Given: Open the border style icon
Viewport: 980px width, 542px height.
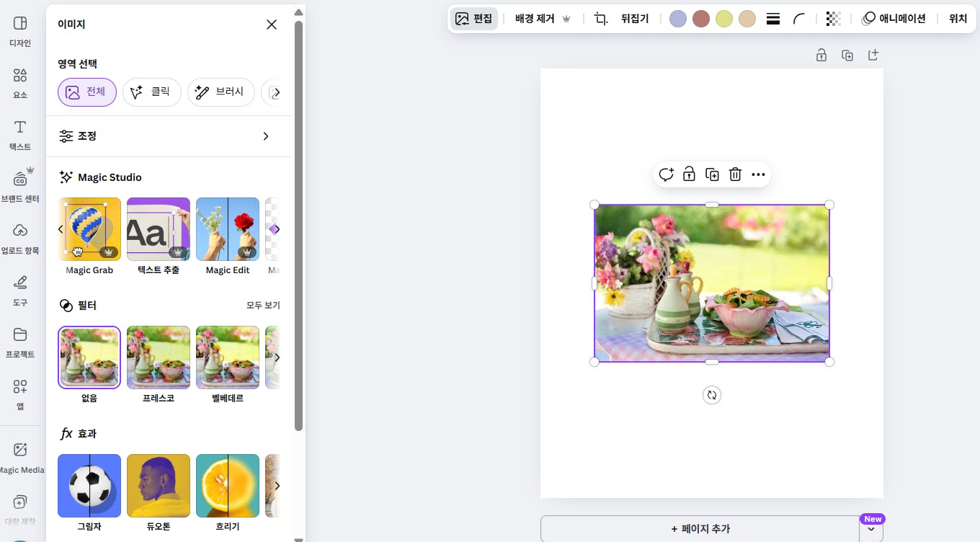Looking at the screenshot, I should 773,19.
